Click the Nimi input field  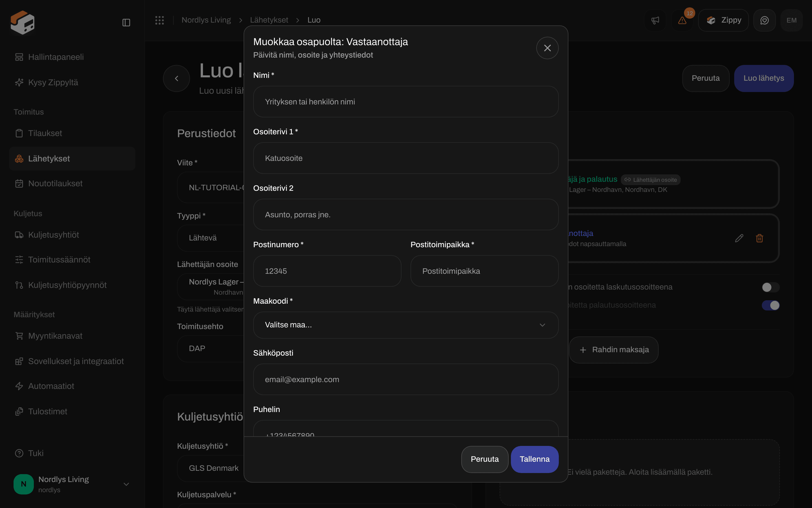406,102
